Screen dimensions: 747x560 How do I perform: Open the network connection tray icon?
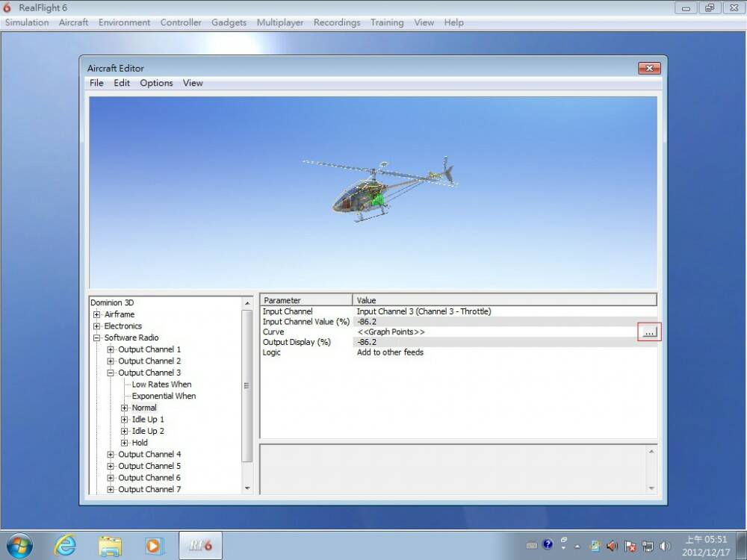tap(648, 547)
